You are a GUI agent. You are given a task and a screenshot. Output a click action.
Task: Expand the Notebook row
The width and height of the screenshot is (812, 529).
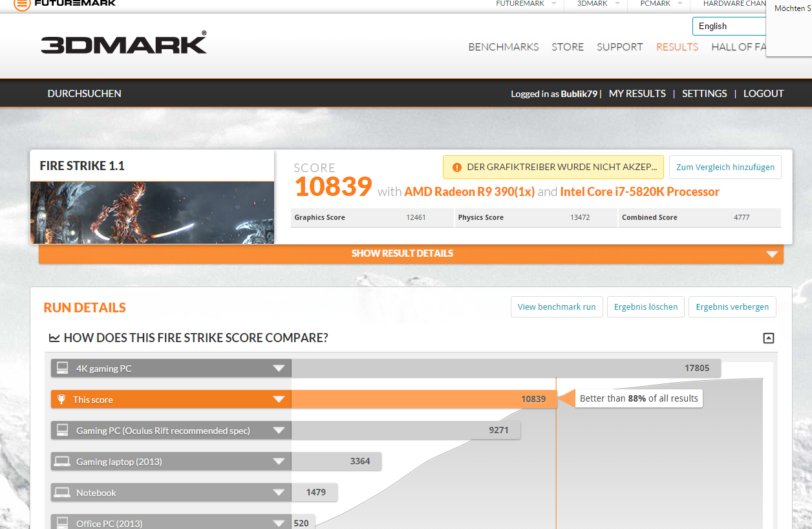click(x=279, y=493)
